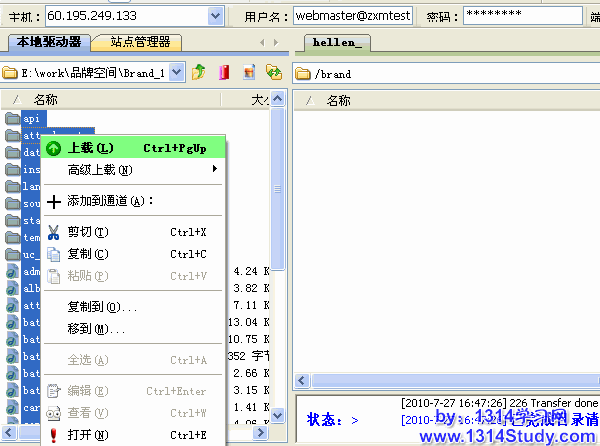Screen dimensions: 600x446
Task: Click the local file list vertical scrollbar
Action: click(x=279, y=200)
